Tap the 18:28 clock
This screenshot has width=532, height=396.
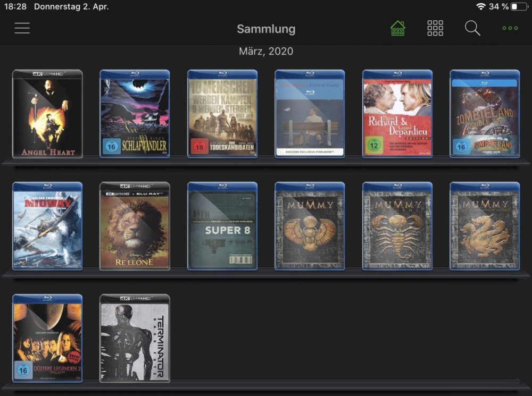(15, 6)
